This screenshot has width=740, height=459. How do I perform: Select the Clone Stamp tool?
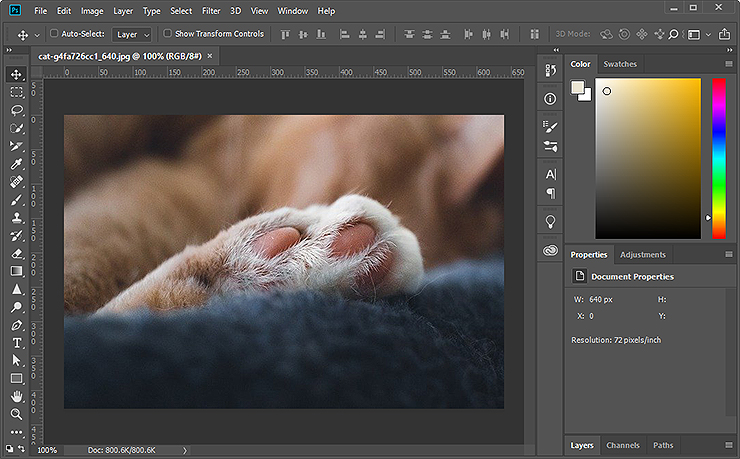click(x=17, y=218)
